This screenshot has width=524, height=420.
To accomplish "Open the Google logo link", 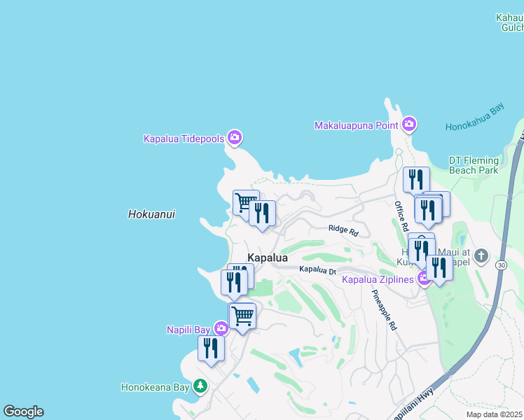I will point(23,412).
